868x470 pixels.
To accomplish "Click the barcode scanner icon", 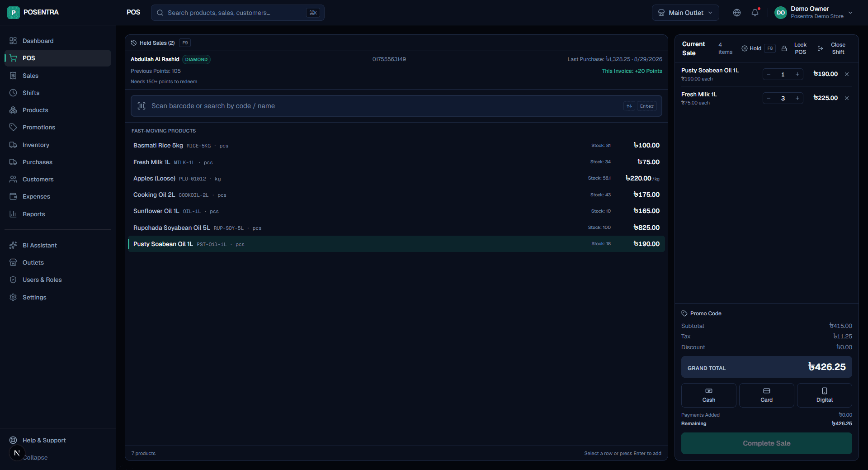I will (x=142, y=106).
